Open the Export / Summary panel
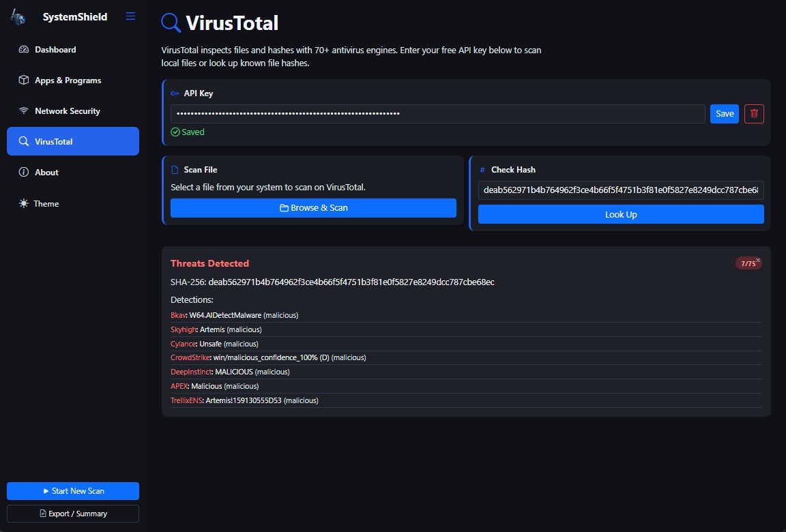The width and height of the screenshot is (786, 532). tap(72, 513)
